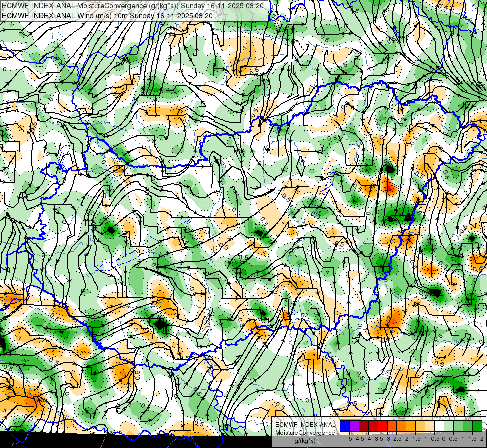The image size is (487, 448).
Task: Pick the white legend swatch
Action: coord(439,426)
